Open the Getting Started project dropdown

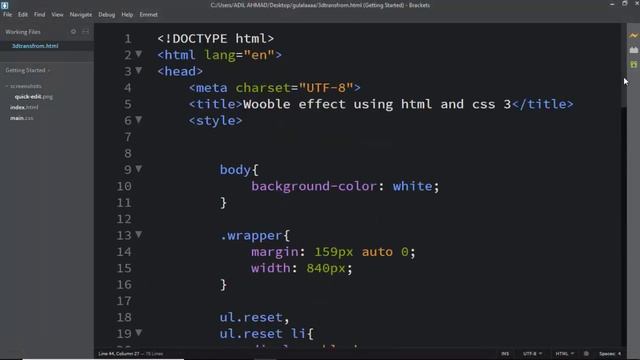[x=28, y=70]
